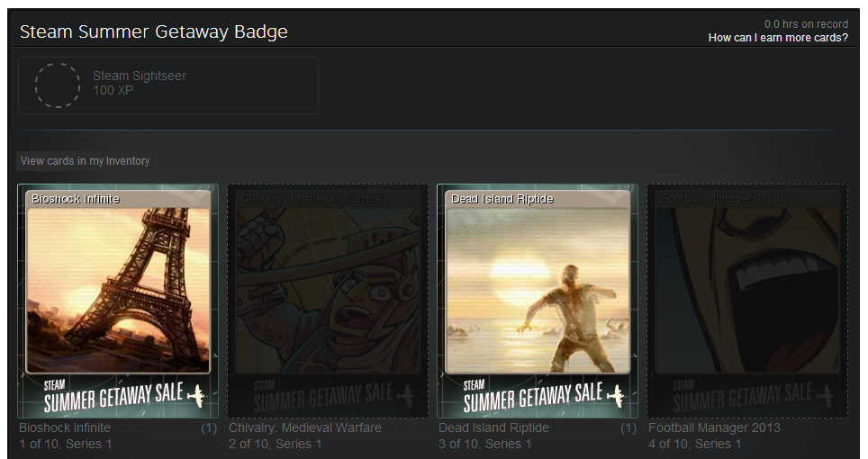Viewport: 868px width, 459px height.
Task: Open the Dead Island Riptide card
Action: pyautogui.click(x=538, y=301)
